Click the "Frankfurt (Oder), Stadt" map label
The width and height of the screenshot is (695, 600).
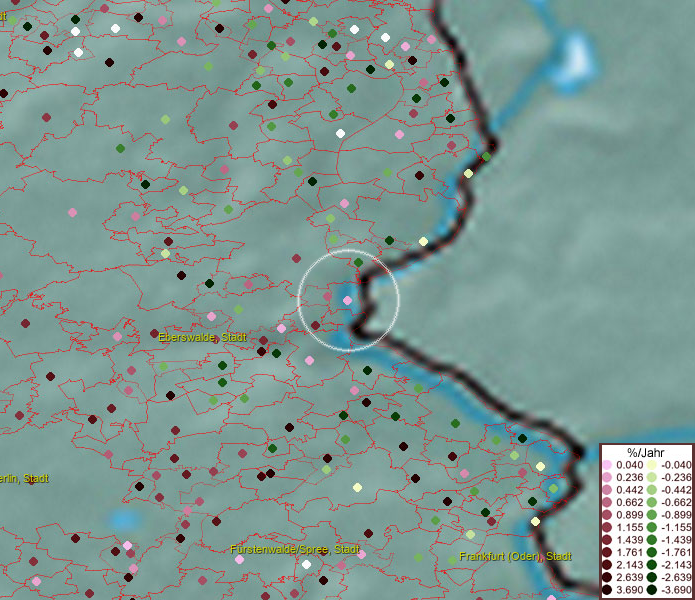click(515, 556)
